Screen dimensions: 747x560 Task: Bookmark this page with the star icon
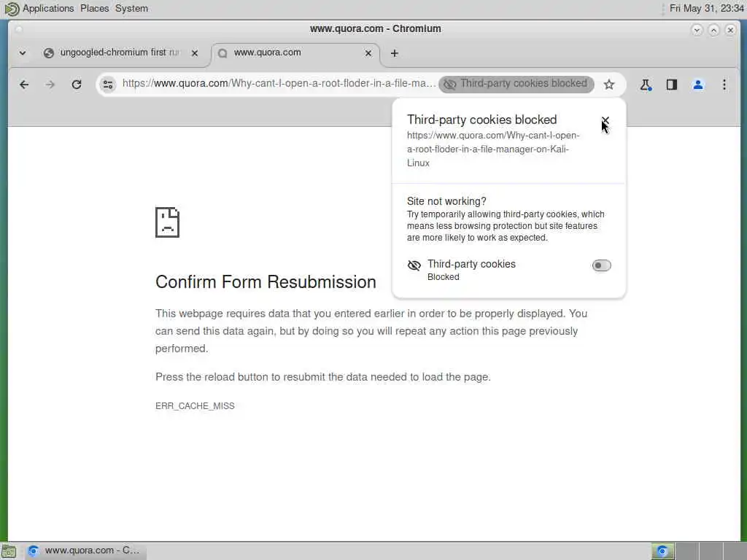coord(609,85)
